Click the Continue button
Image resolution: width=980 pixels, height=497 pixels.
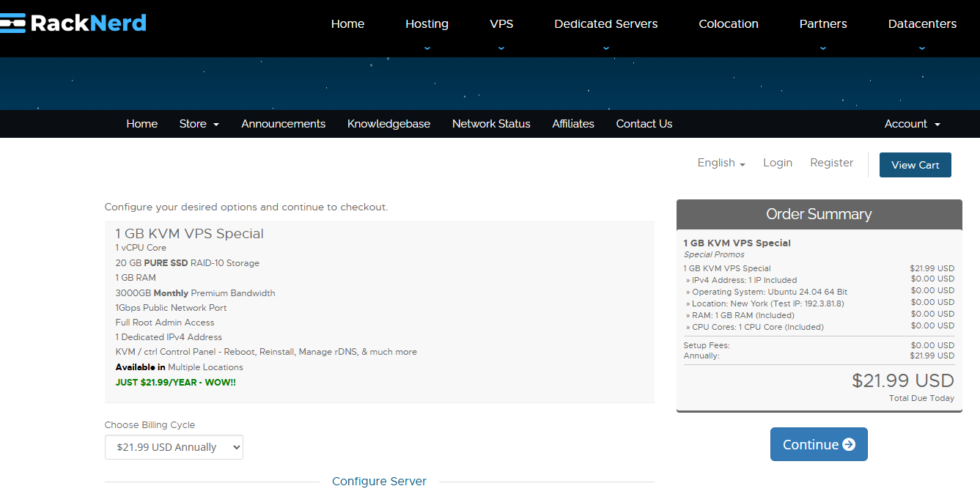tap(819, 444)
